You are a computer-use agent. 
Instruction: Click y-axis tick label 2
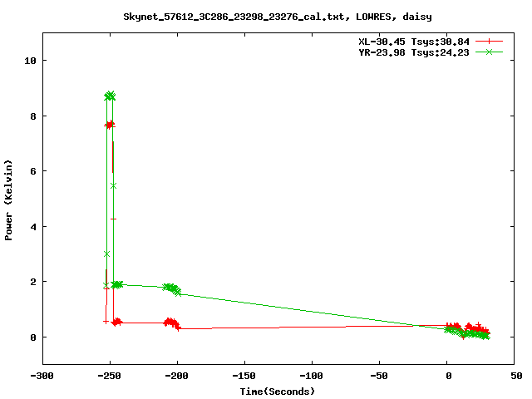[x=33, y=282]
